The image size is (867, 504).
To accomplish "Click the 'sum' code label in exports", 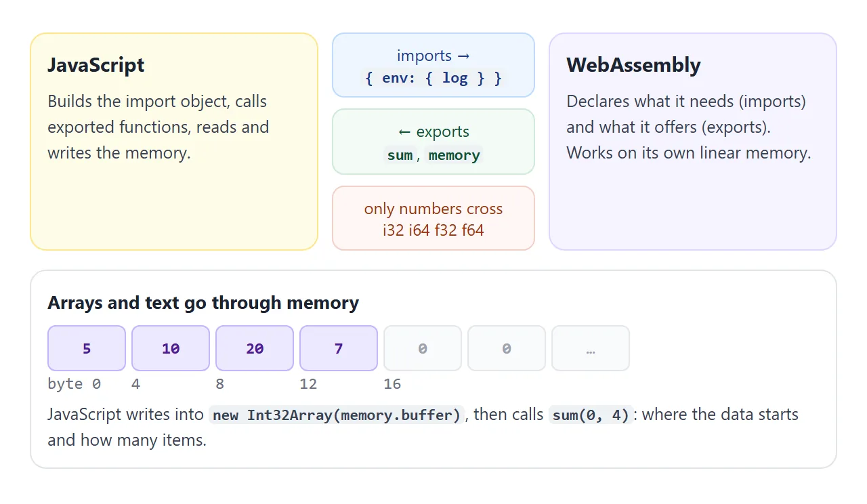I will pyautogui.click(x=400, y=155).
